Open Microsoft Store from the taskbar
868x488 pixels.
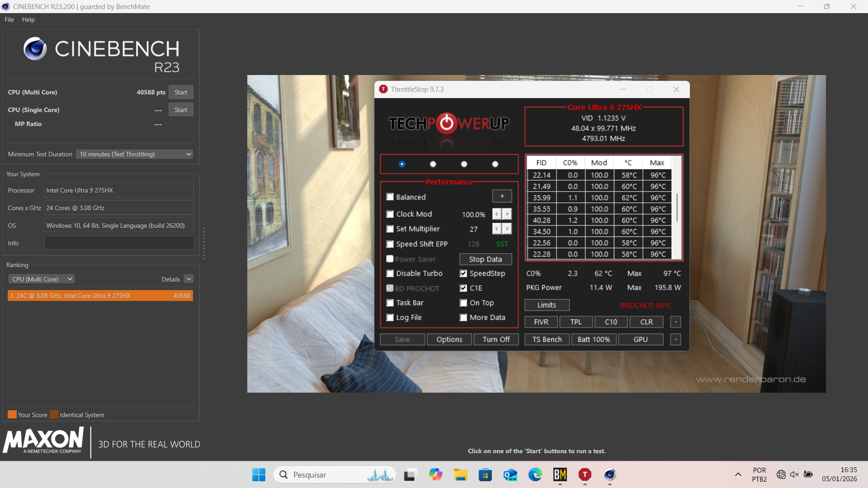(x=485, y=474)
